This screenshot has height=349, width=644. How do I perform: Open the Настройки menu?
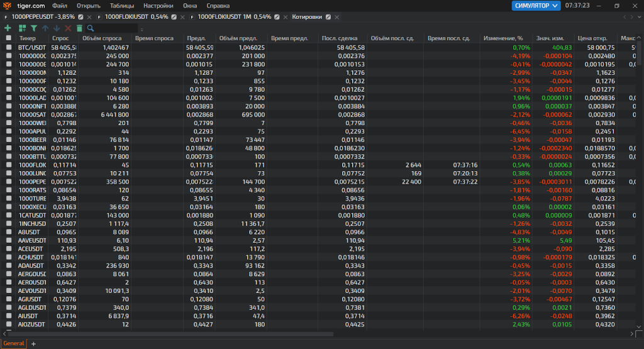point(158,6)
